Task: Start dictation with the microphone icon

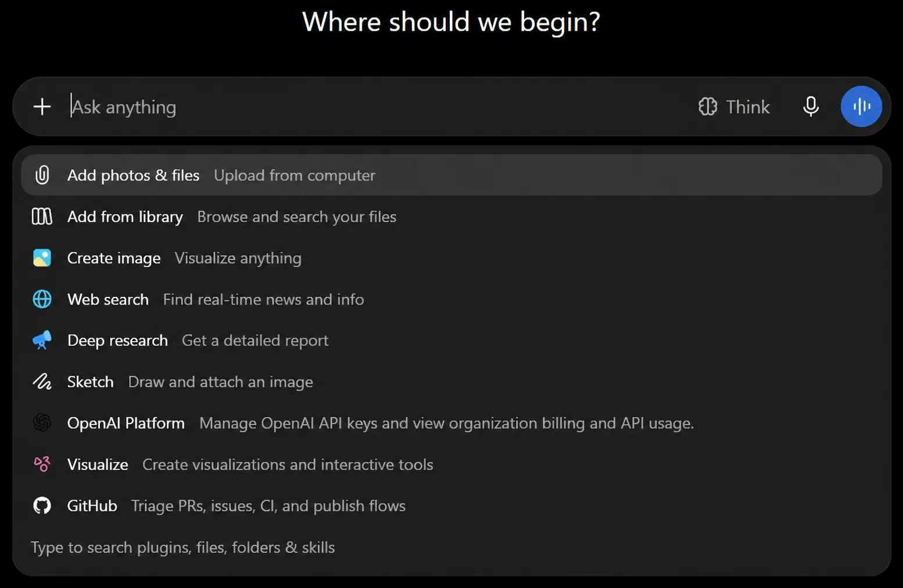Action: point(811,107)
